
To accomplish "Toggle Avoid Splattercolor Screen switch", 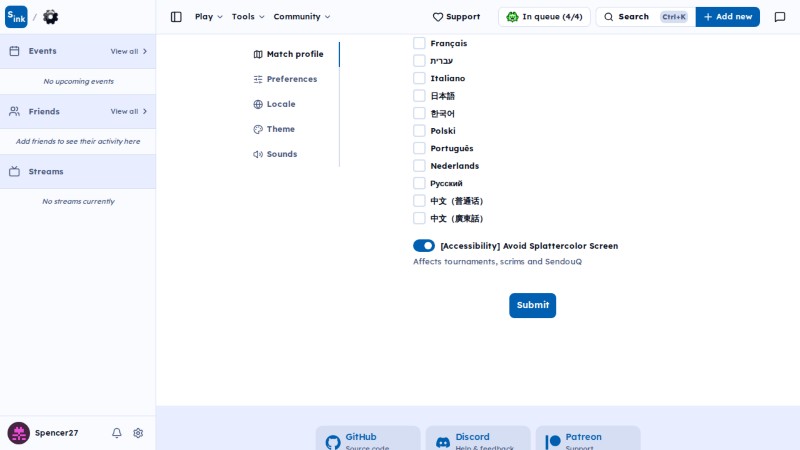I will (424, 246).
